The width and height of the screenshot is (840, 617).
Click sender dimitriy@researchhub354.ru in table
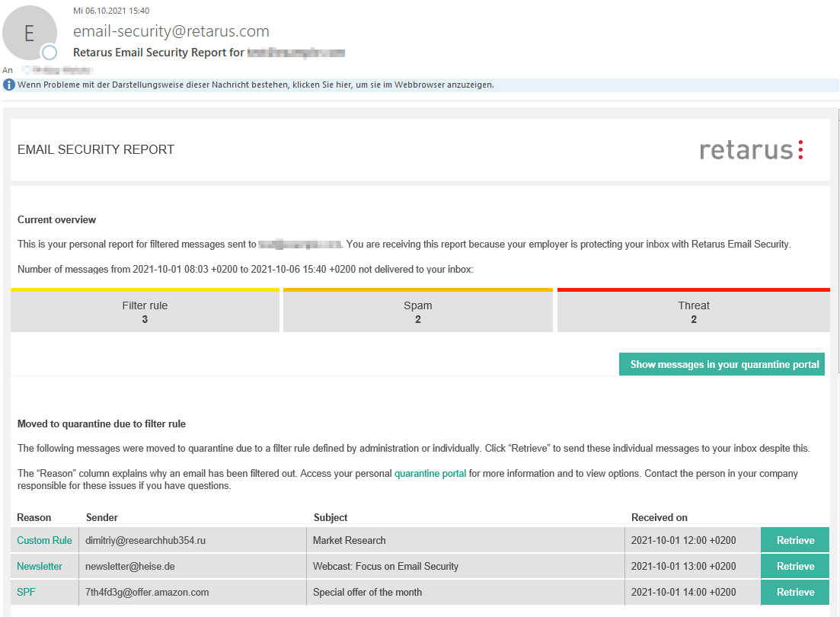[x=145, y=540]
